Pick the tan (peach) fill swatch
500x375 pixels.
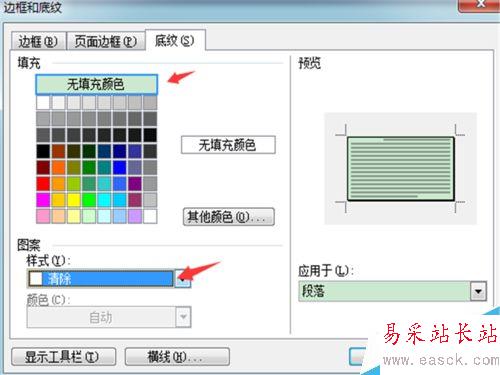pyautogui.click(x=58, y=216)
